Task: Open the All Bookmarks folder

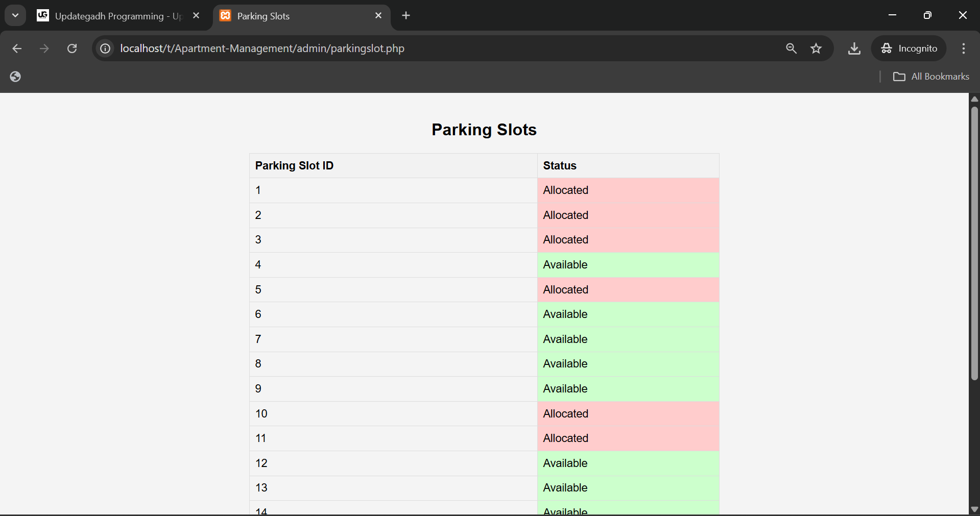Action: tap(931, 77)
